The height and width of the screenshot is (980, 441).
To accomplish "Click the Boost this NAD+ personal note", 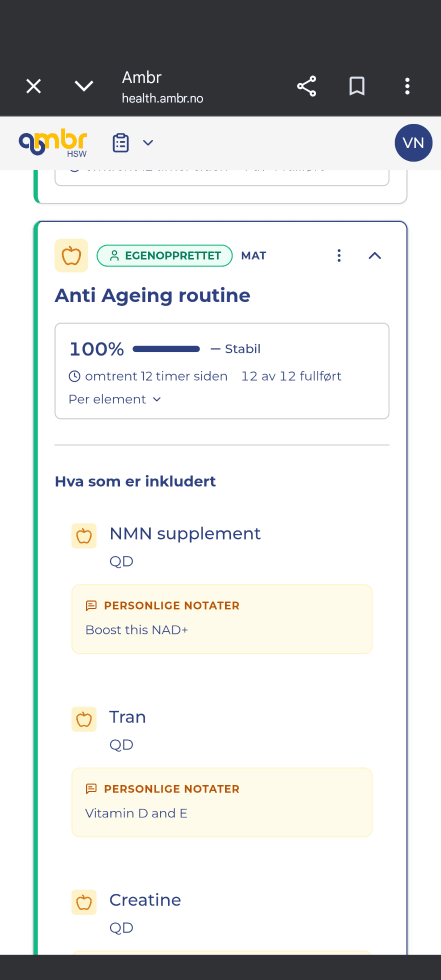I will [x=137, y=630].
